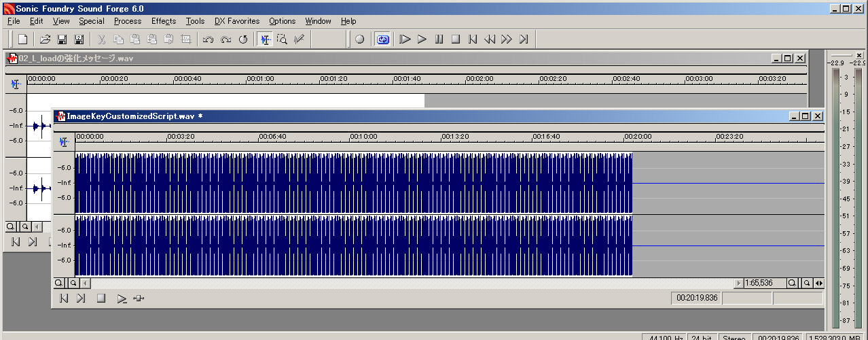
Task: Click the Redo arrow in main toolbar
Action: tap(225, 39)
